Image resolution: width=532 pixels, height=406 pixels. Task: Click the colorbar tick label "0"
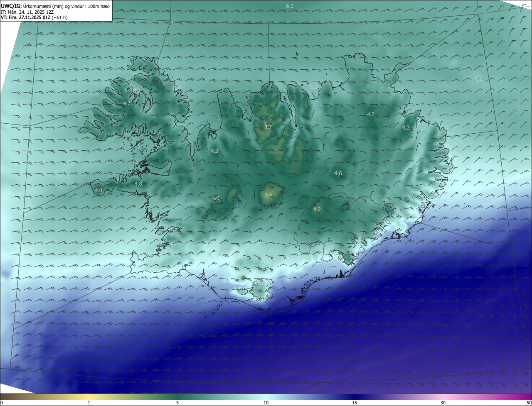coord(2,403)
